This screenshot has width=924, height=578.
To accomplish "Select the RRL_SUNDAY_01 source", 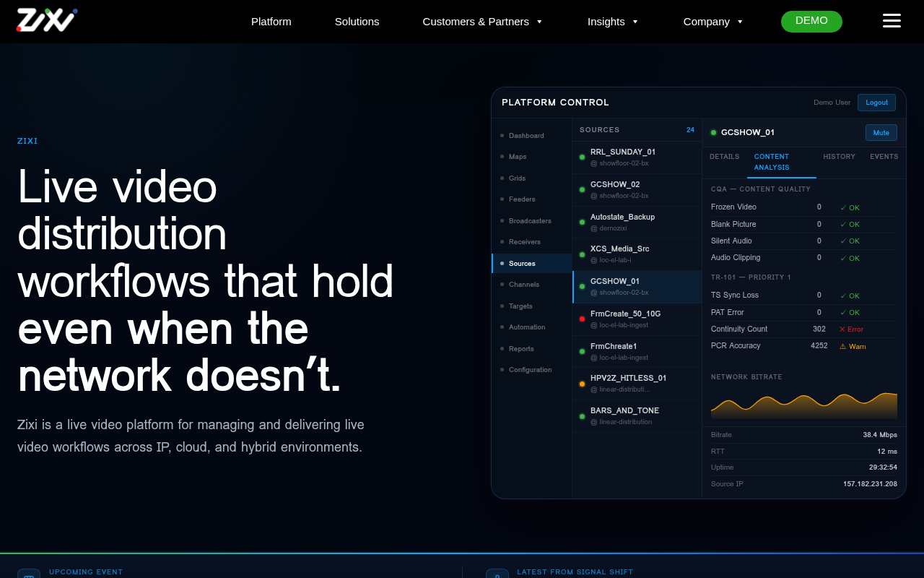I will (x=637, y=158).
